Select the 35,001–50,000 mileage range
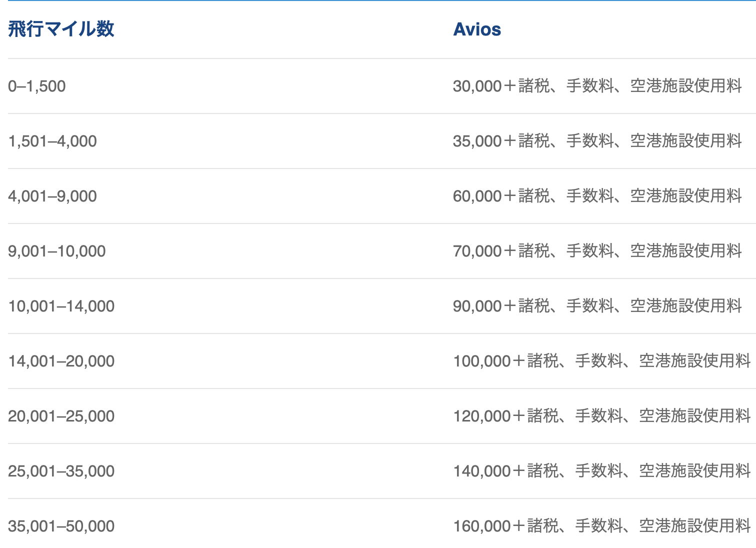Image resolution: width=756 pixels, height=548 pixels. coord(61,526)
